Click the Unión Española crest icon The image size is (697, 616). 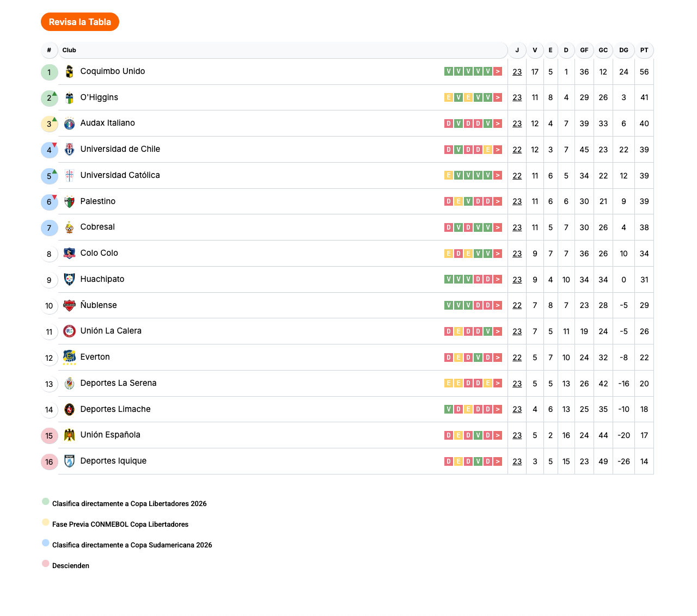pos(69,435)
